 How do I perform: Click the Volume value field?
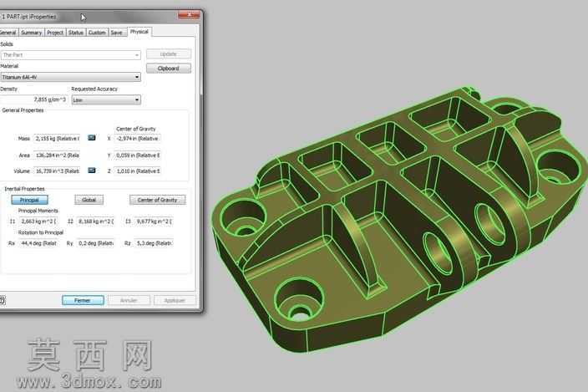point(57,171)
